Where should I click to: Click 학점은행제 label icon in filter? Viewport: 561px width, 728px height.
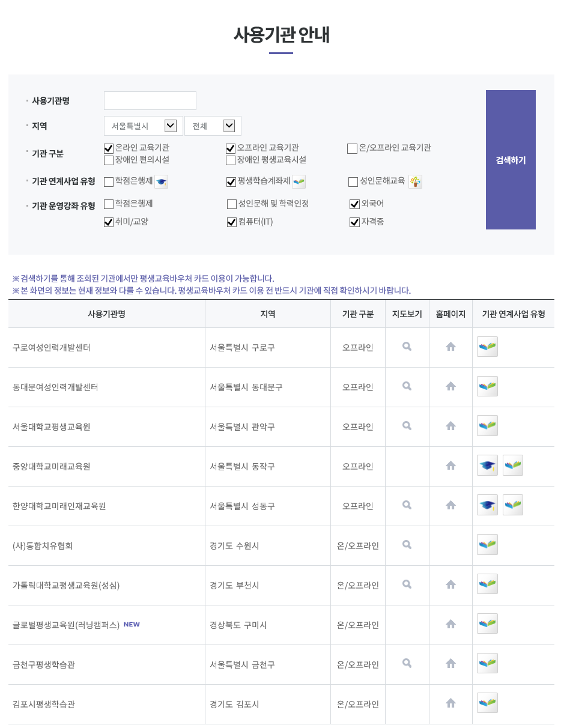click(161, 181)
